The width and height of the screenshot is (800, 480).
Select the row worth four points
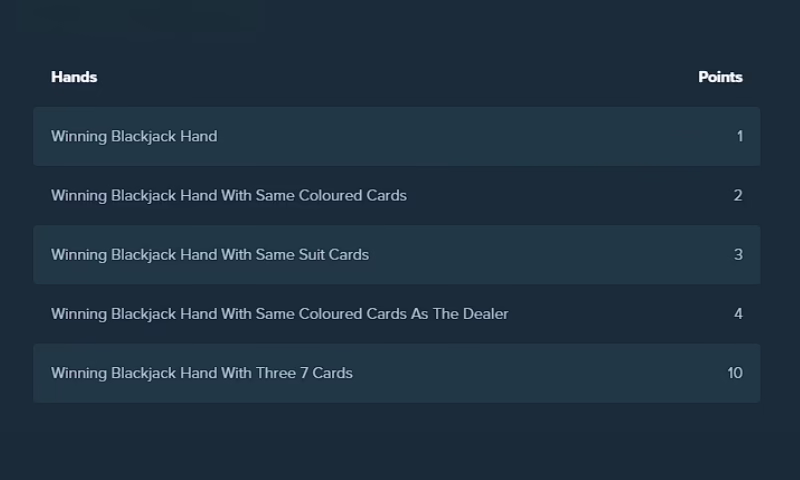point(397,314)
